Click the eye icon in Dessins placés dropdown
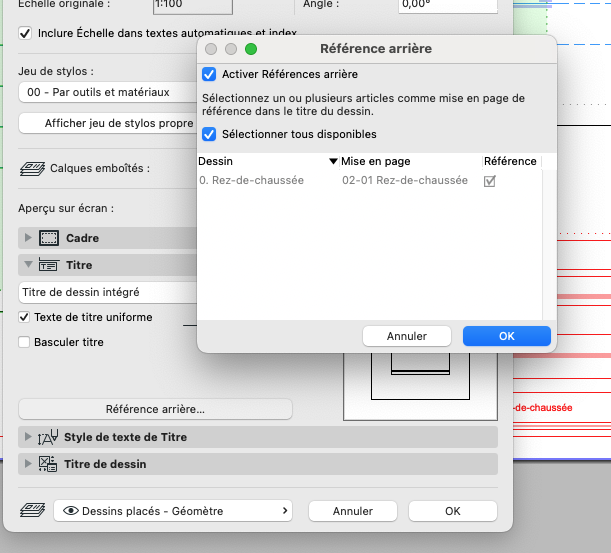611x553 pixels. [71, 511]
